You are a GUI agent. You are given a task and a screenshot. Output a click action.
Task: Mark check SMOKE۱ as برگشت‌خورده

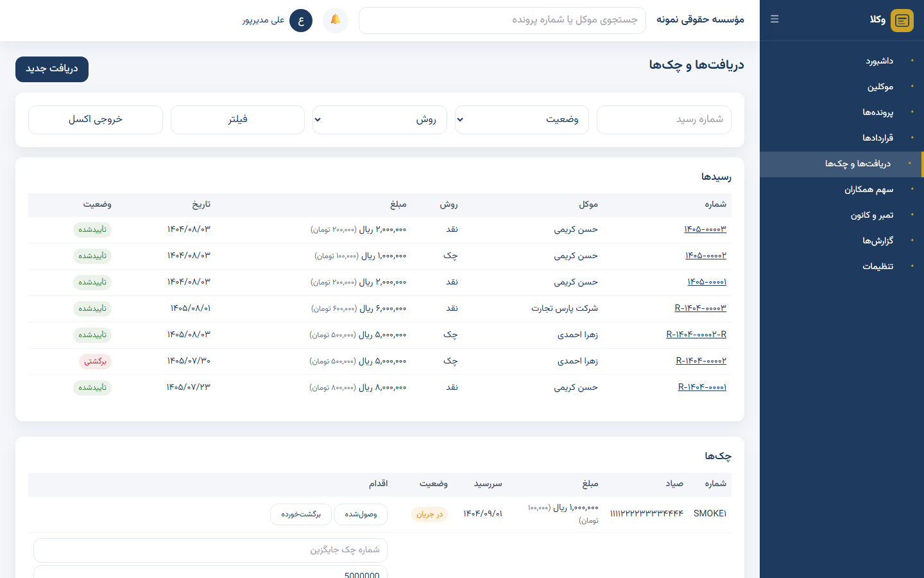coord(301,514)
